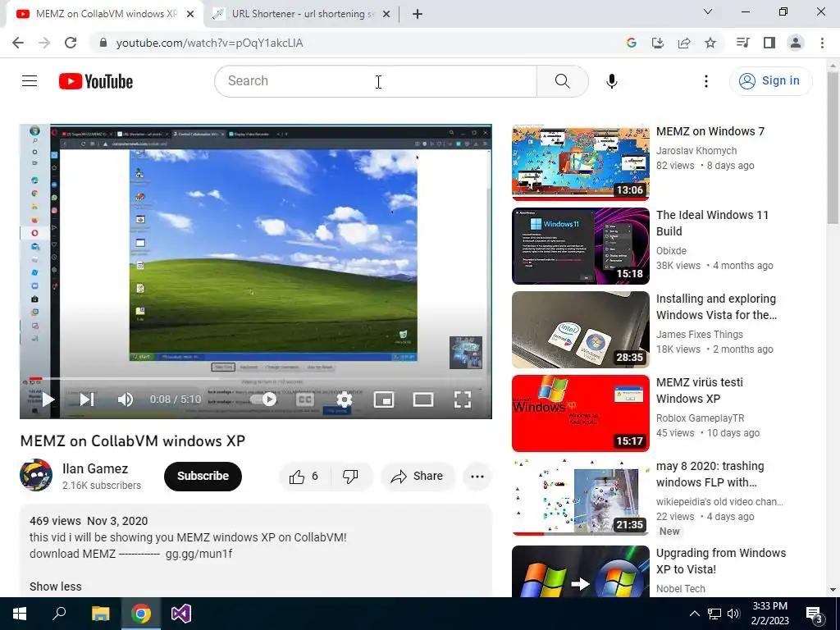Open the volume control in system tray
Image resolution: width=840 pixels, height=630 pixels.
click(x=733, y=614)
